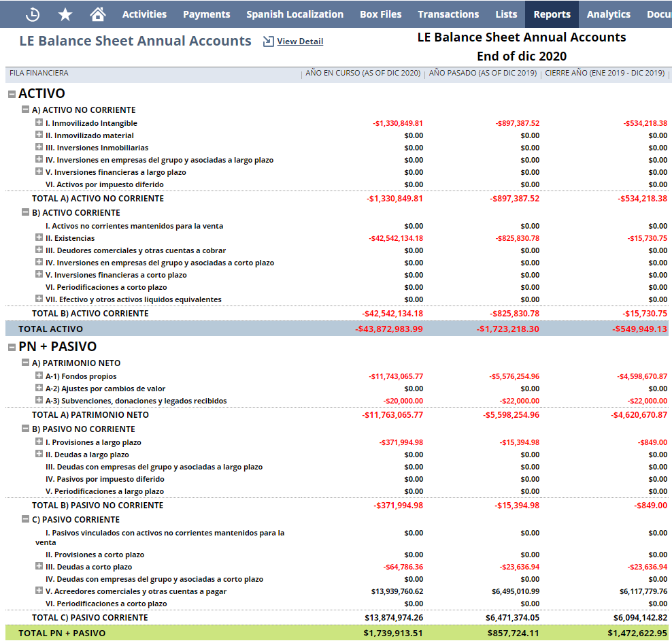Expand II. Inmovilizado material row
The width and height of the screenshot is (672, 643).
pos(39,135)
